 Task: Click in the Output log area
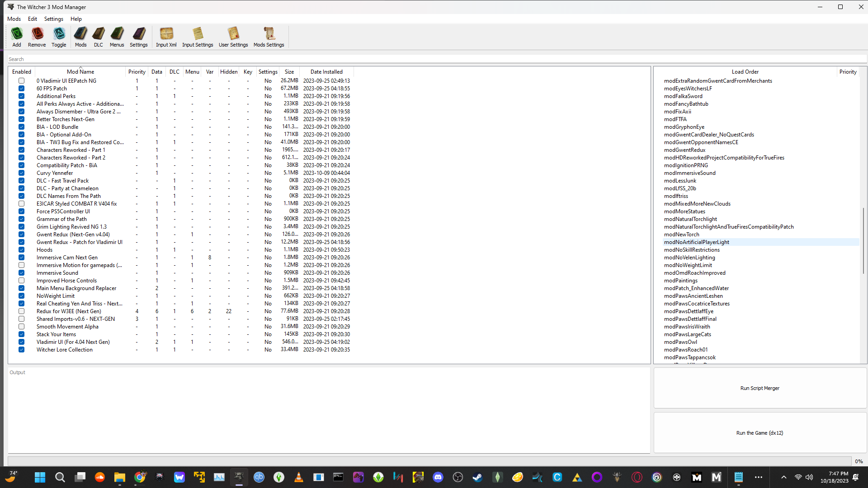pos(329,410)
